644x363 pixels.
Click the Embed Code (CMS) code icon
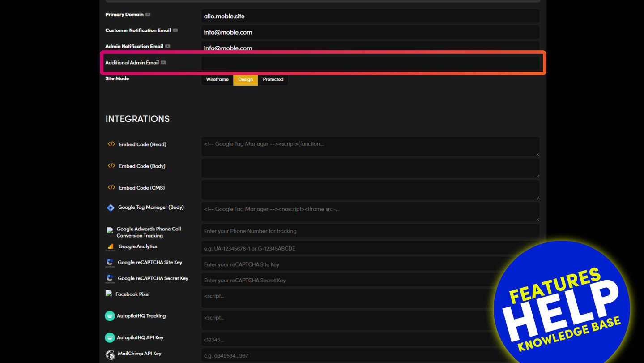click(111, 188)
